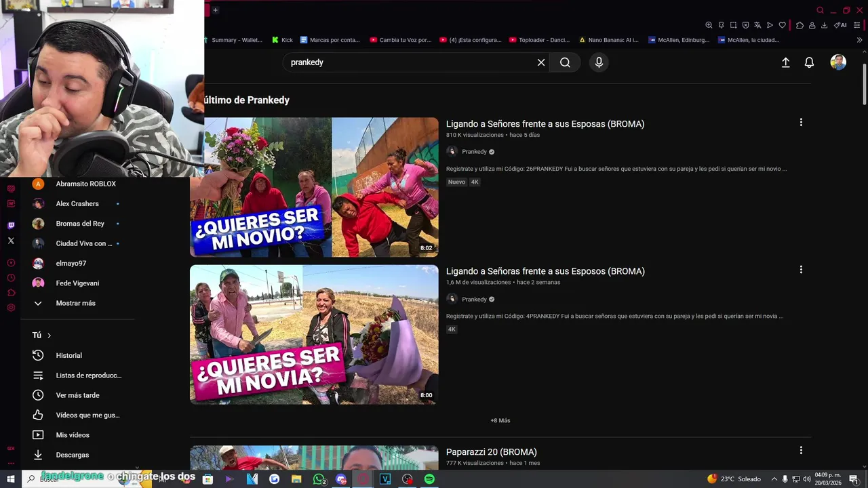
Task: Click the browser toolbar zoom magnifier icon
Action: 709,25
